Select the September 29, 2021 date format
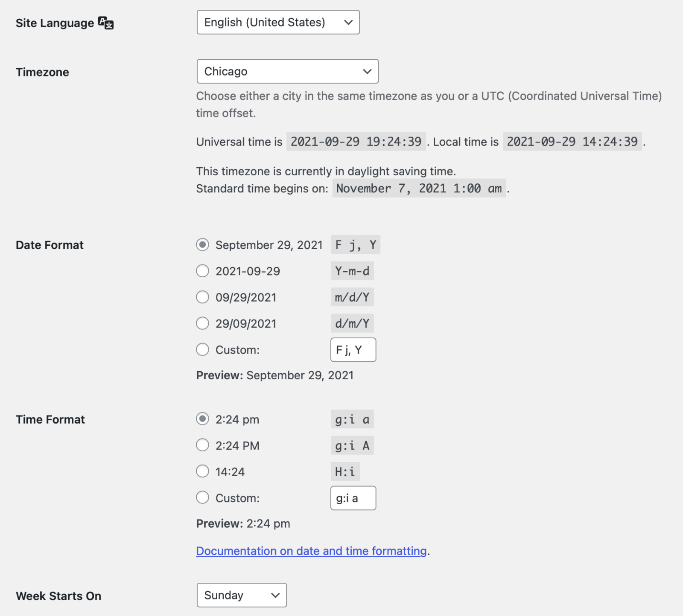Image resolution: width=683 pixels, height=616 pixels. click(x=202, y=245)
